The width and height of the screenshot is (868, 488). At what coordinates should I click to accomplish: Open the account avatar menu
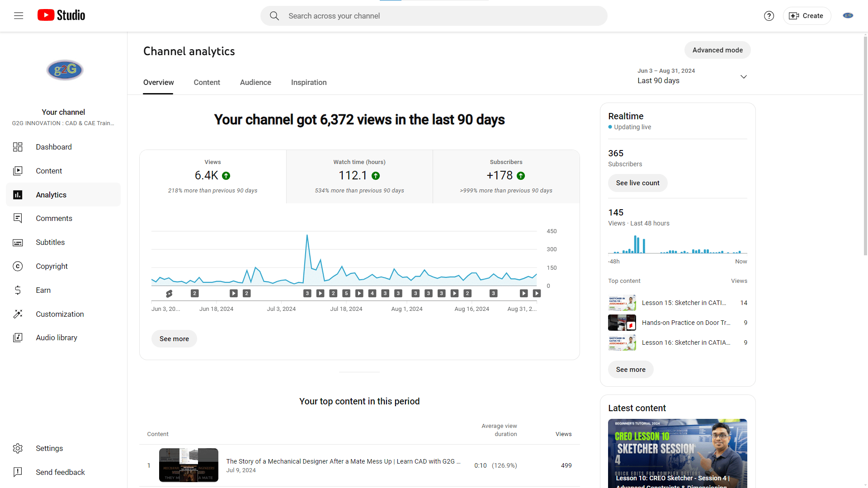pyautogui.click(x=848, y=16)
